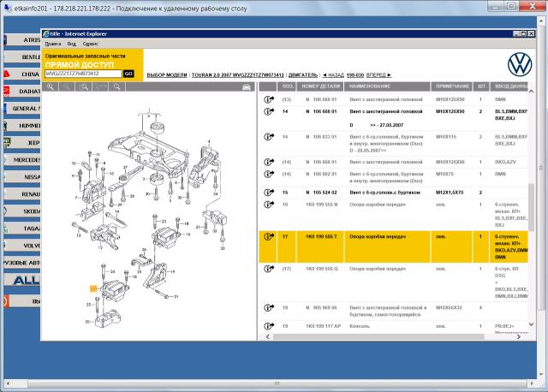Click the parts table scroll left arrow
Screen dimensions: 548x392
tap(268, 337)
